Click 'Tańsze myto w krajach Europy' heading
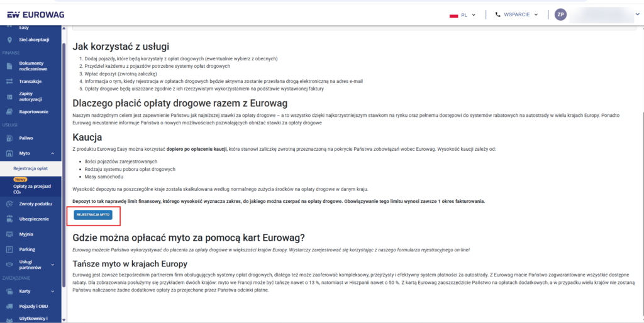The width and height of the screenshot is (644, 323). click(x=130, y=263)
